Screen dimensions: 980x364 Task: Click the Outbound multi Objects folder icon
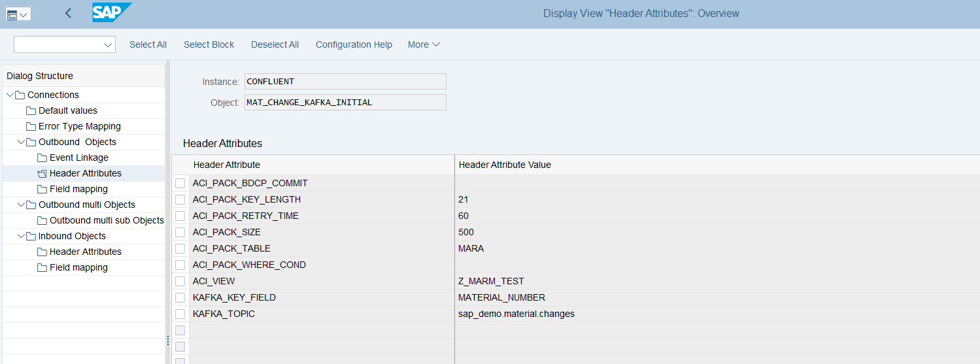coord(31,205)
